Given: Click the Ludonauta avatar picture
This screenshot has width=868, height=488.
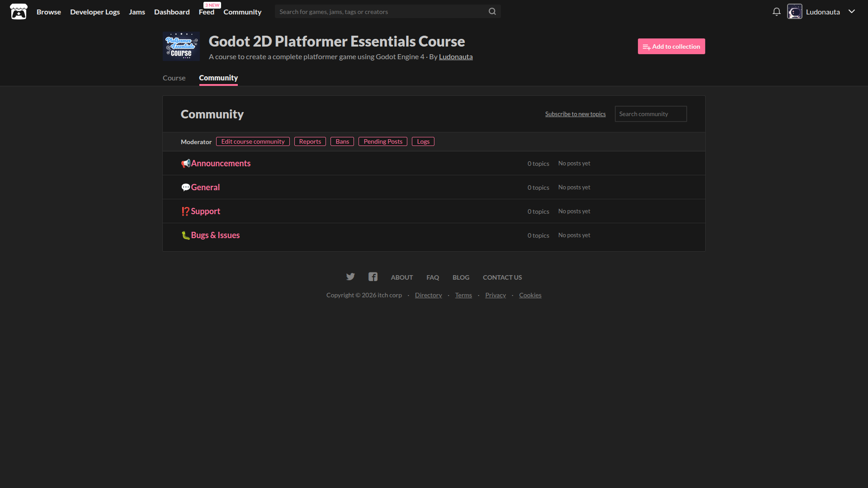Looking at the screenshot, I should click(x=795, y=12).
